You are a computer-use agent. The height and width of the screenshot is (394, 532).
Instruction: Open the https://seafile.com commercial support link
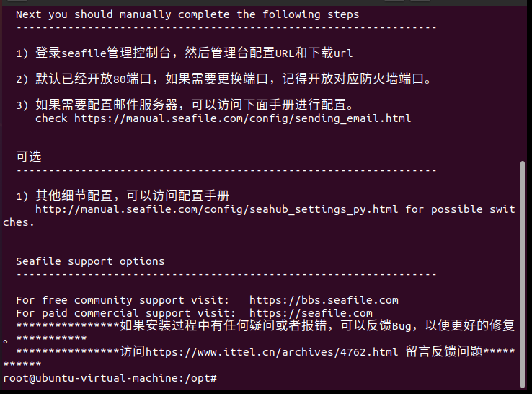click(x=311, y=313)
